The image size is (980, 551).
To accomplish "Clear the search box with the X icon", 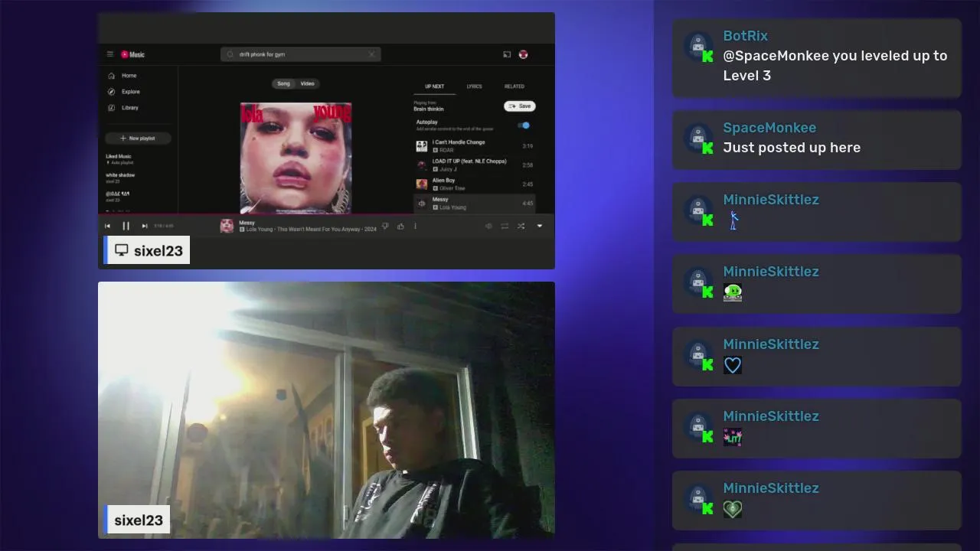I will point(371,54).
